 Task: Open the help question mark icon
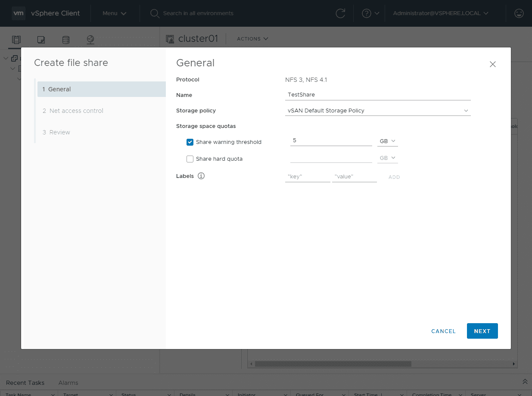(366, 13)
